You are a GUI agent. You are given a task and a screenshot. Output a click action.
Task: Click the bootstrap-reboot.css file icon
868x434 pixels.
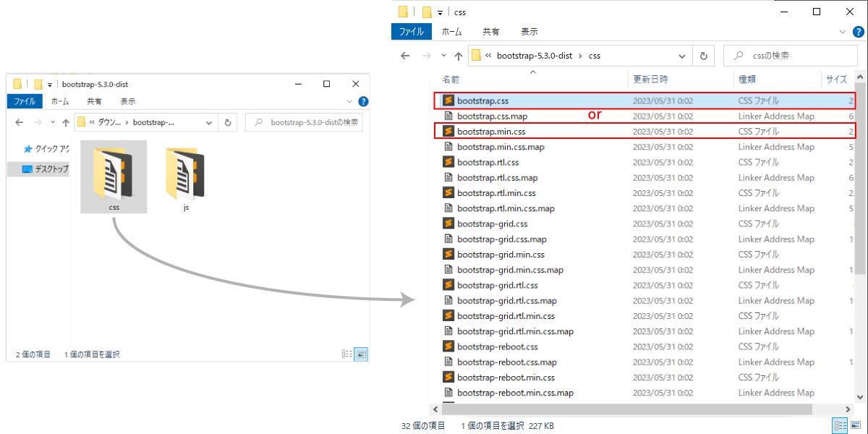tap(448, 346)
